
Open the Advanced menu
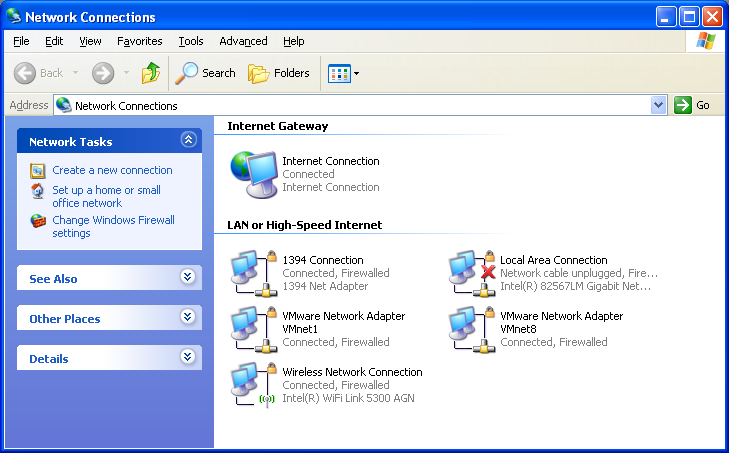(x=243, y=41)
